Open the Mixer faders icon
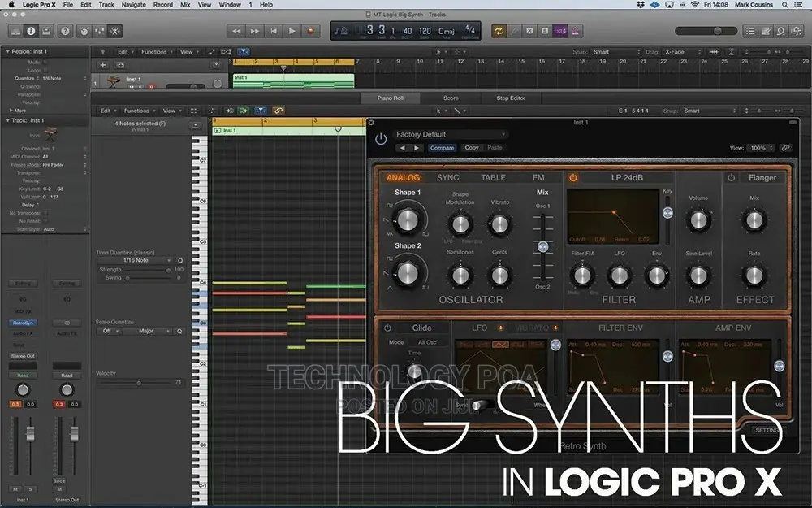The image size is (812, 508). 99,31
